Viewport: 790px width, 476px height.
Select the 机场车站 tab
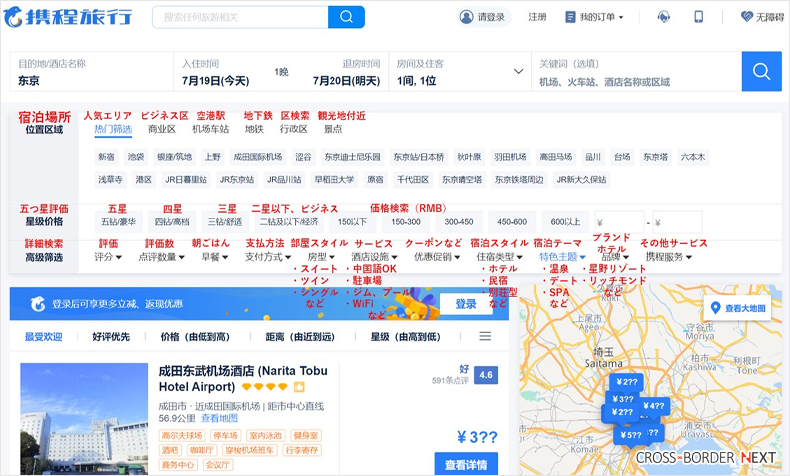(210, 129)
